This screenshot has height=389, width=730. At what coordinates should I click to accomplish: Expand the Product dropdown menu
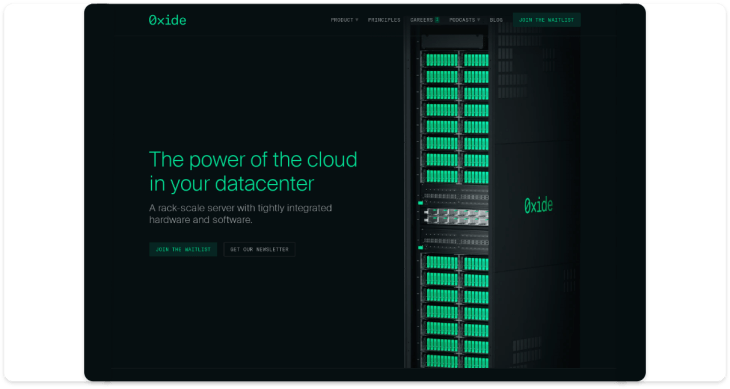click(x=345, y=20)
